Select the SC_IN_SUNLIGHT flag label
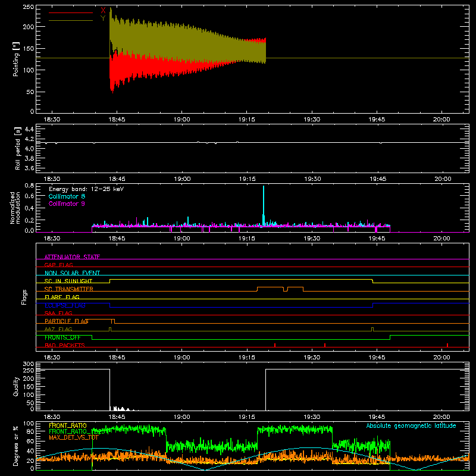Viewport: 476px width, 476px height. tap(68, 281)
